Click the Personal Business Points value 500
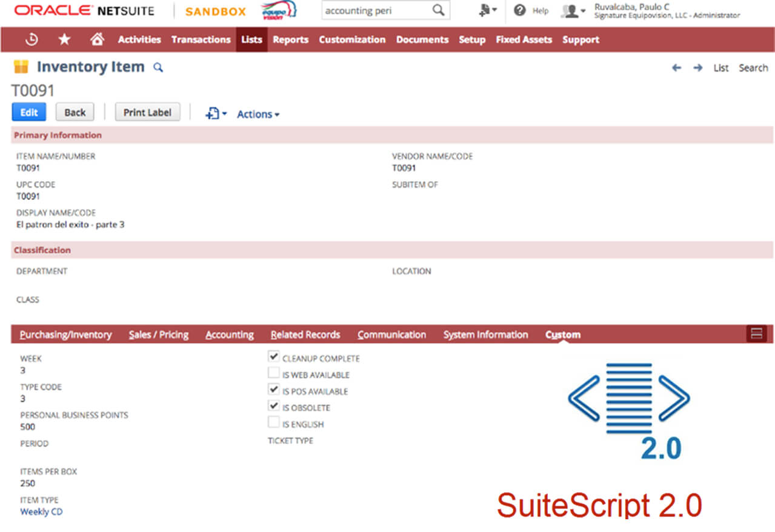 pyautogui.click(x=28, y=427)
